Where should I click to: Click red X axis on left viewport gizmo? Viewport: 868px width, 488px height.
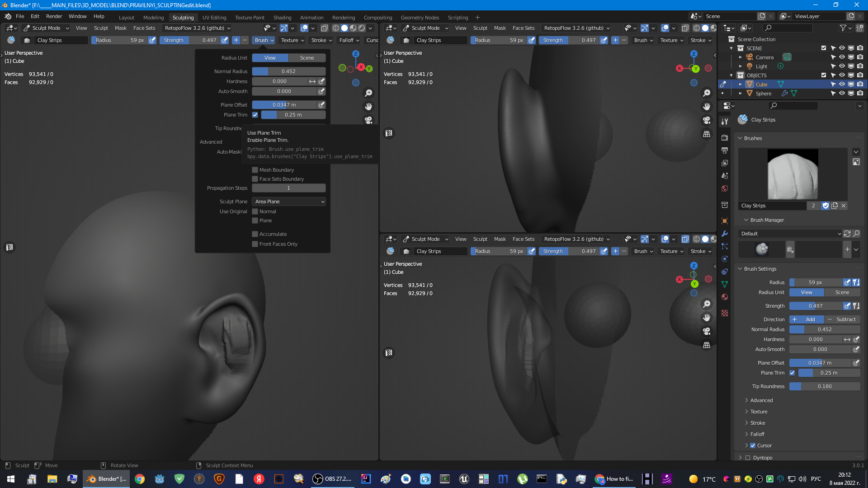pos(361,67)
